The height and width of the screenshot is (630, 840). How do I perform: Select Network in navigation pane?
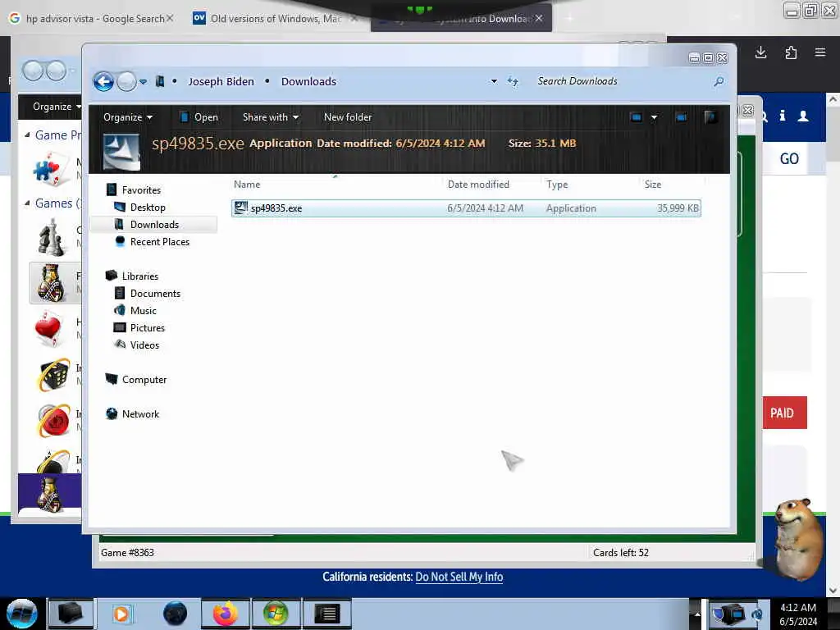click(x=140, y=413)
